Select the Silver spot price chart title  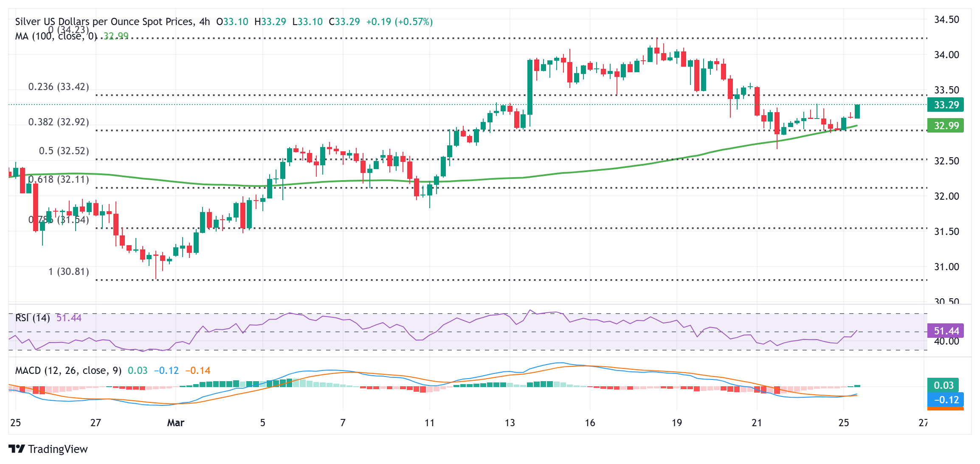pos(113,22)
